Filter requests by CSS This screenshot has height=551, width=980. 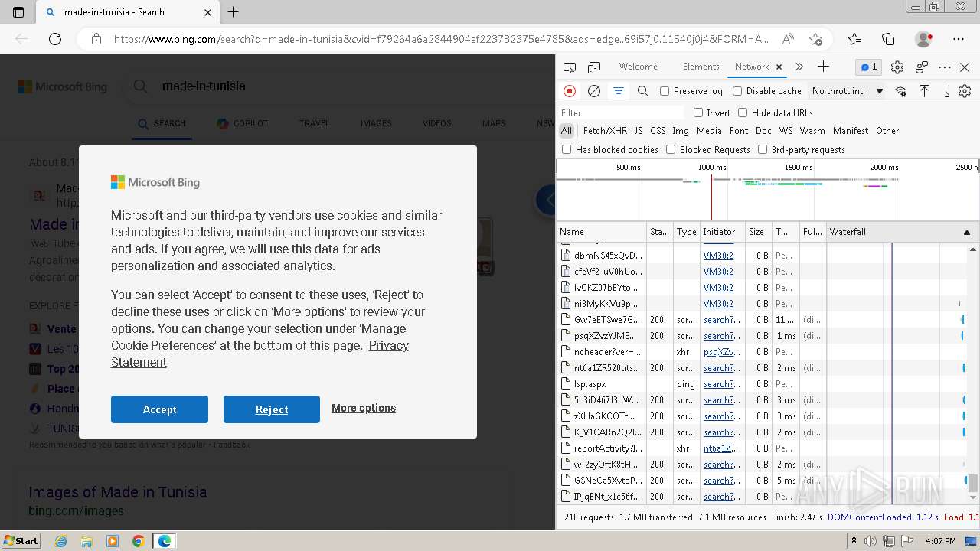pyautogui.click(x=658, y=131)
